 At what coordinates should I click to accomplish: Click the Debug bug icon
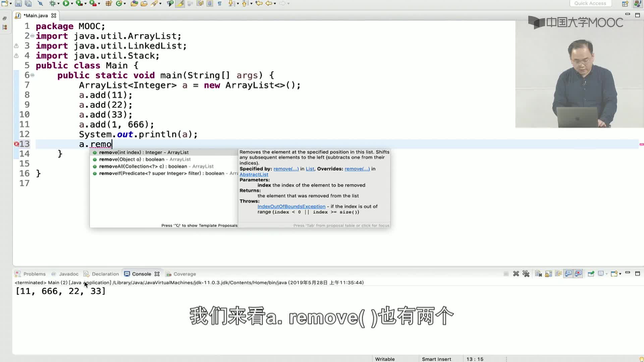tap(53, 3)
